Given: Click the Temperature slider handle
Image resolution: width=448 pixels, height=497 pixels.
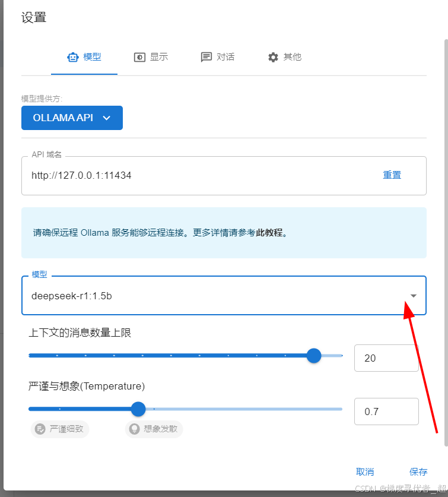Looking at the screenshot, I should pos(138,409).
